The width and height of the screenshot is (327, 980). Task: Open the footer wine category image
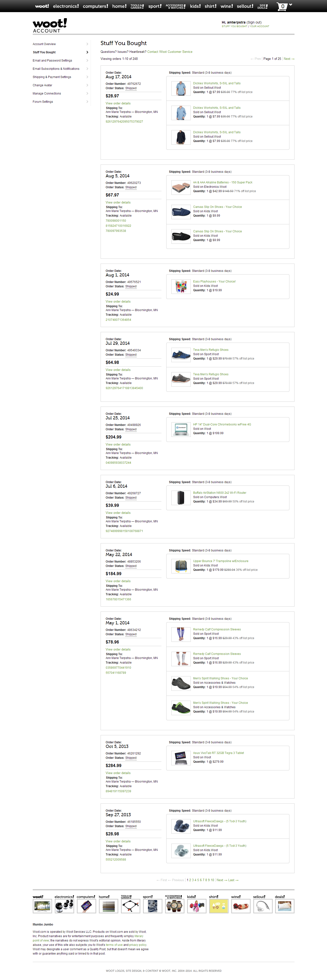[241, 906]
